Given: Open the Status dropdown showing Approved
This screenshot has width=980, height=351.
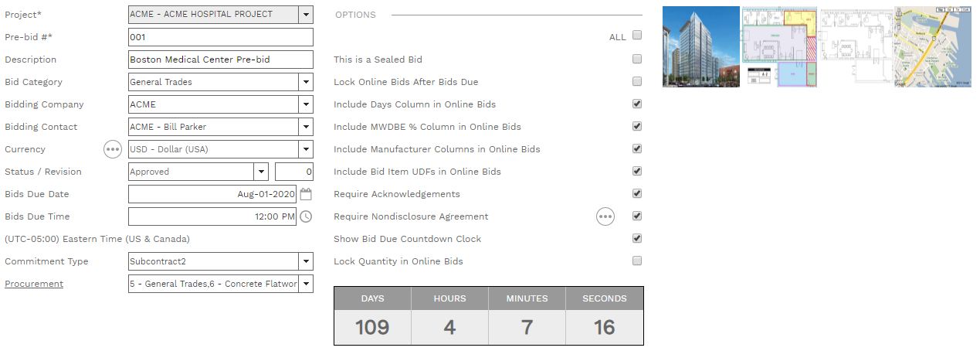Looking at the screenshot, I should point(261,172).
